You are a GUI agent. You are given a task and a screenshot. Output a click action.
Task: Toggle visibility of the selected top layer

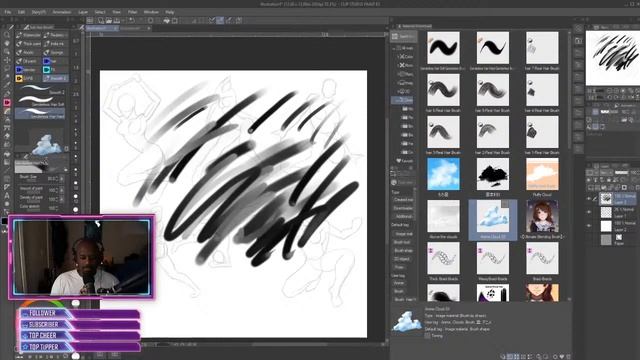tap(589, 199)
